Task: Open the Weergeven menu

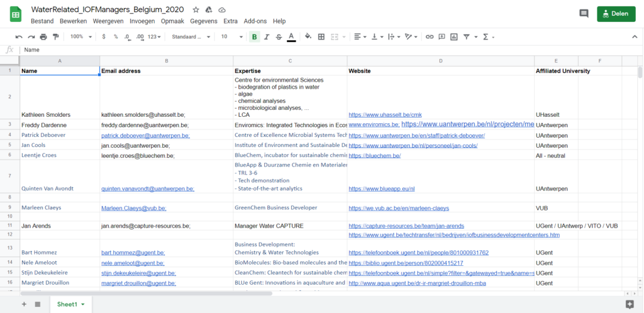Action: [x=108, y=21]
